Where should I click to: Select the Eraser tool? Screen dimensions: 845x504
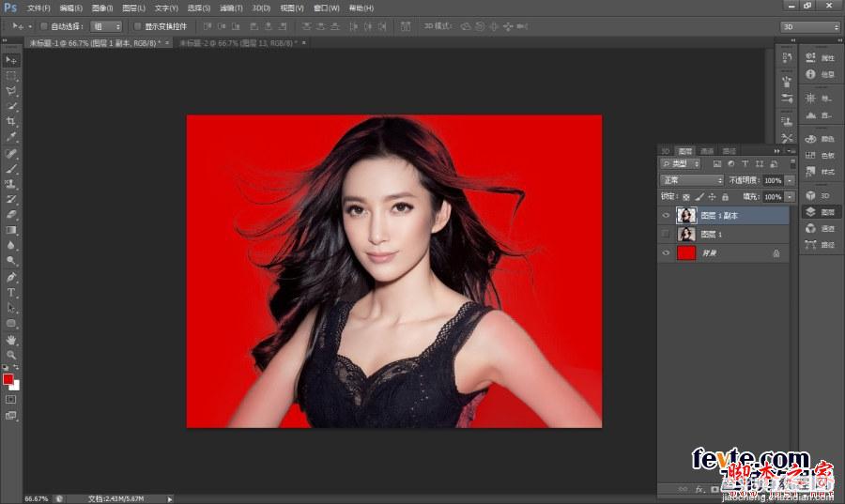(10, 214)
